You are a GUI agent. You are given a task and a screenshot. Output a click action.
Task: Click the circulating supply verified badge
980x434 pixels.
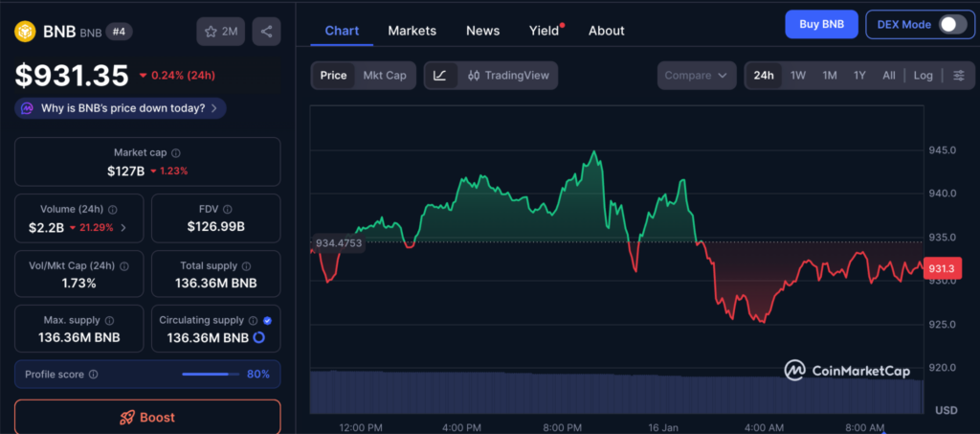coord(266,320)
